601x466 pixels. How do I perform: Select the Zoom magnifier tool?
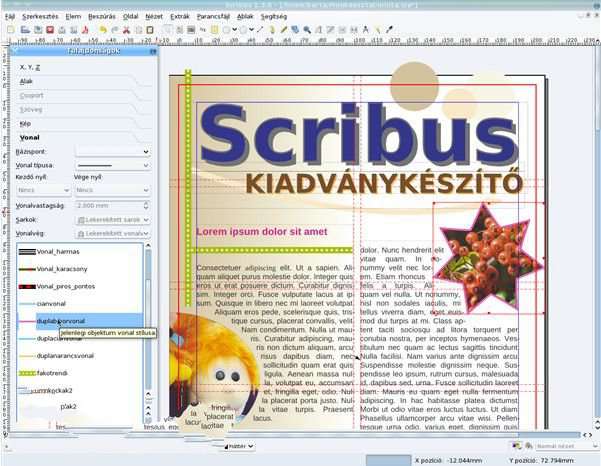pos(307,30)
